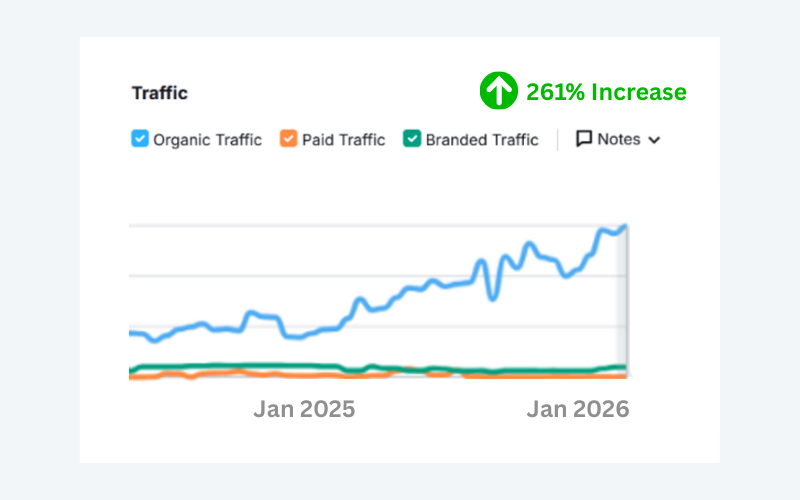Uncheck the Organic Traffic checkbox
This screenshot has height=500, width=800.
click(x=140, y=139)
